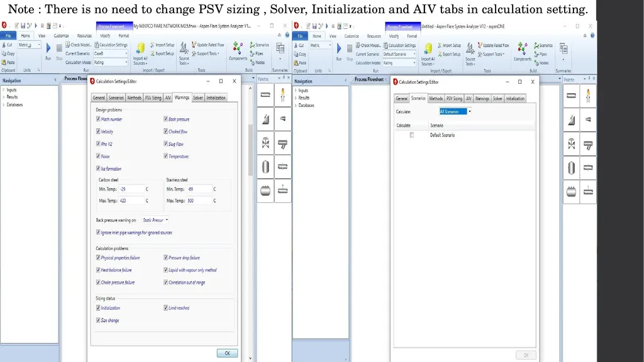Screen dimensions: 644x362
Task: Click Update Rated Flow in right window
Action: coord(493,45)
